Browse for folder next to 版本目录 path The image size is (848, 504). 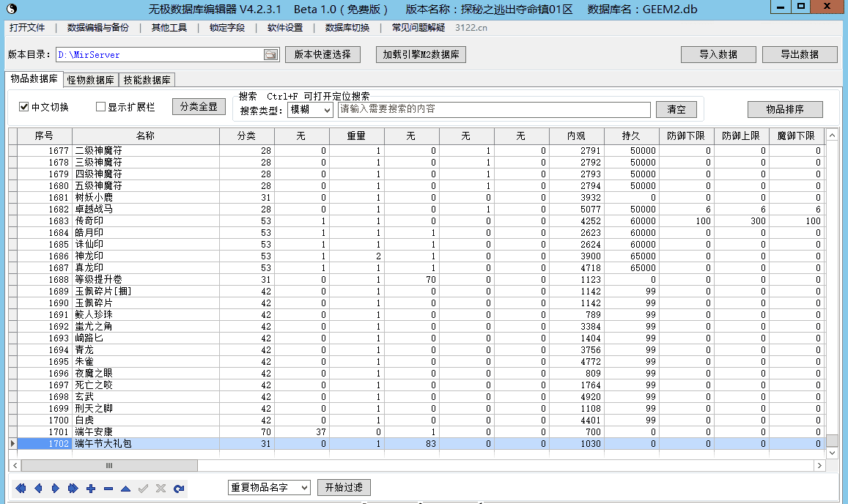(270, 55)
